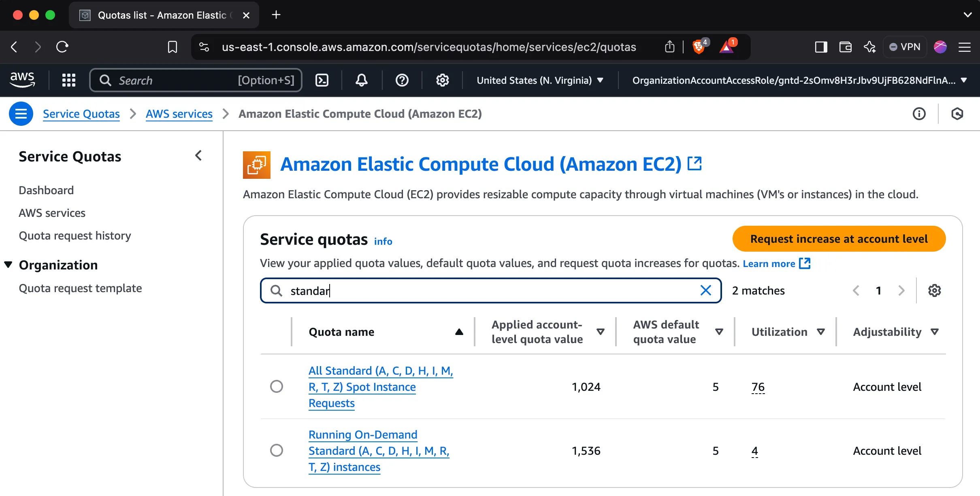Collapse the Organization sidebar section
Screen dimensions: 980x496
tap(8, 265)
